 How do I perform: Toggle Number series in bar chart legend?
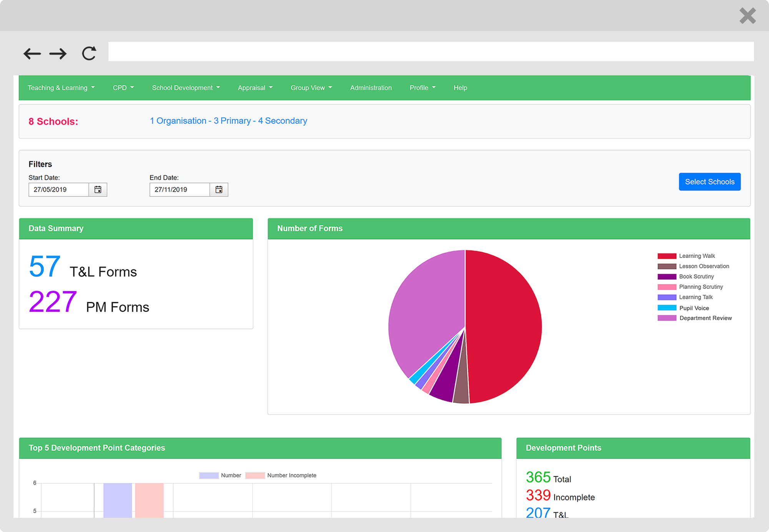pyautogui.click(x=209, y=475)
